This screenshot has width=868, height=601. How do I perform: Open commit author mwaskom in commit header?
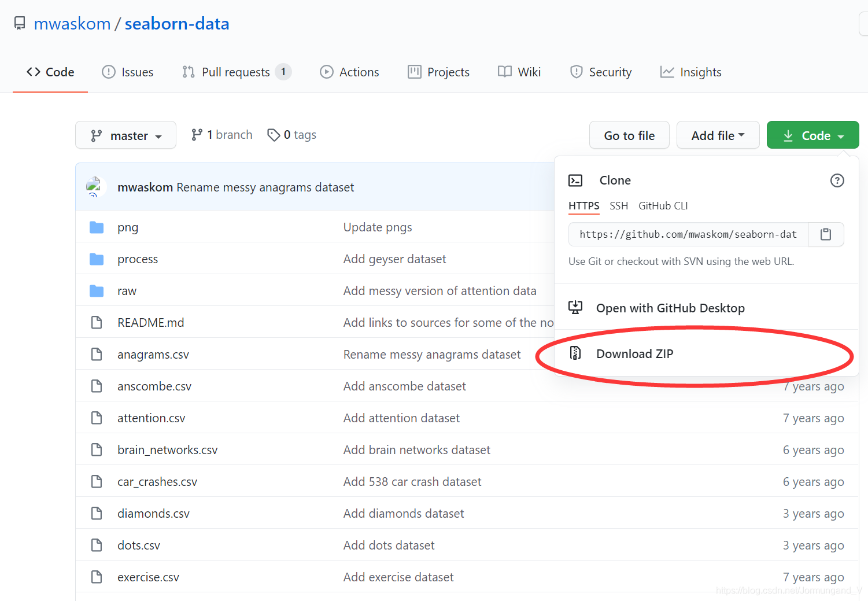145,187
